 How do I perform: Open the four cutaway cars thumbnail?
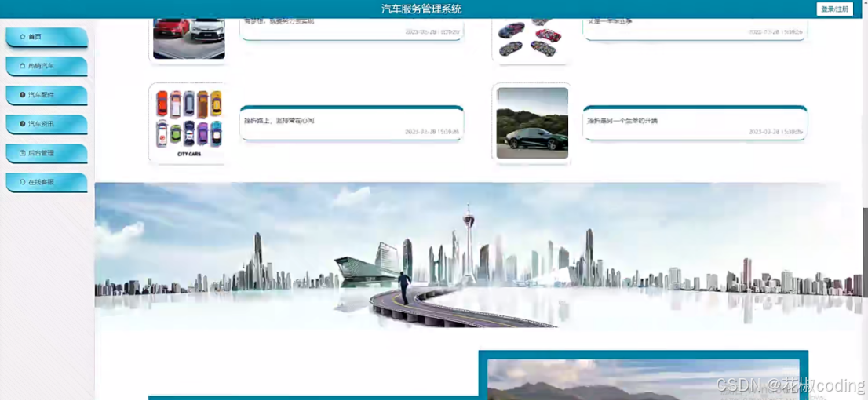point(532,38)
